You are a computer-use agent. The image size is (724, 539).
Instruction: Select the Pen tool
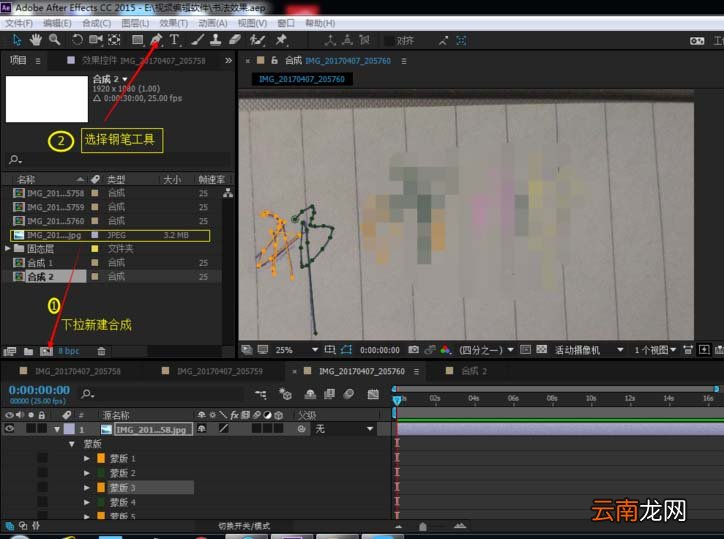pos(156,40)
